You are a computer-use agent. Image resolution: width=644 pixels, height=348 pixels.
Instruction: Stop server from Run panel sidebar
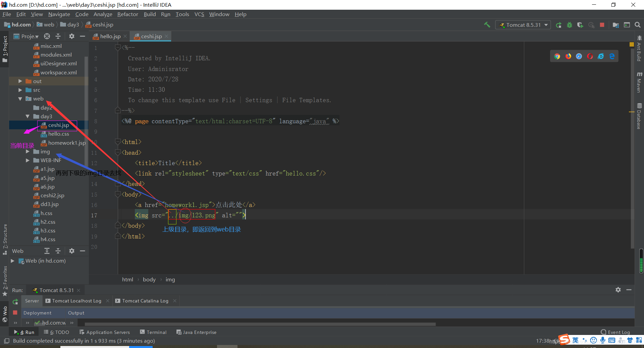pyautogui.click(x=15, y=312)
